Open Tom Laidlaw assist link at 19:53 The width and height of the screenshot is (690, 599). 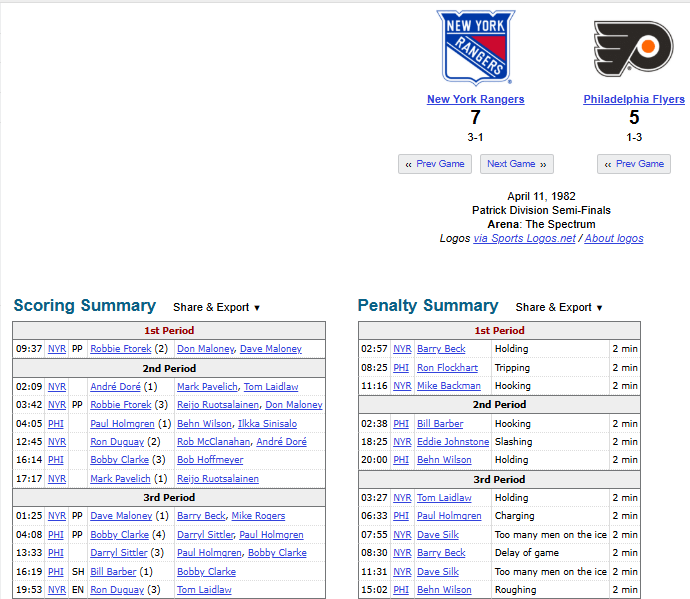pyautogui.click(x=204, y=590)
